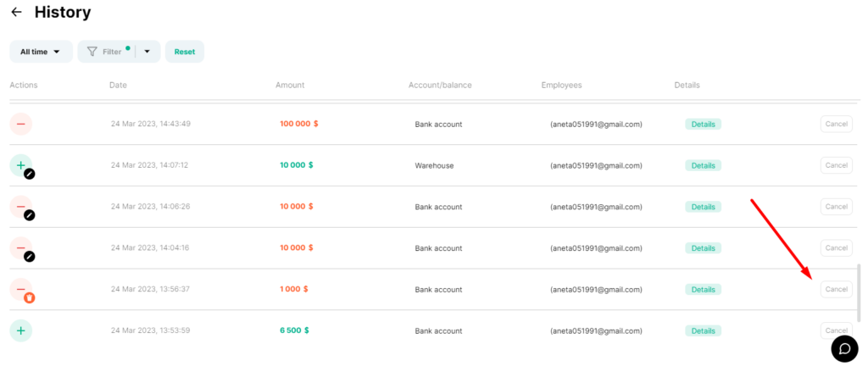Click the Amount column header
This screenshot has width=868, height=372.
[x=290, y=86]
